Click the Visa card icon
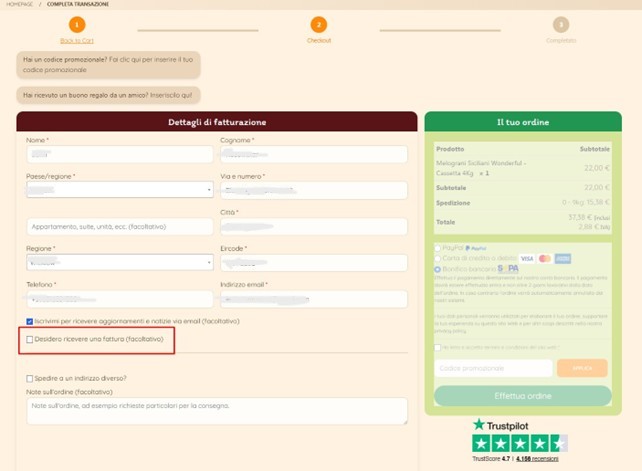Screen dimensions: 642x471 click(527, 258)
